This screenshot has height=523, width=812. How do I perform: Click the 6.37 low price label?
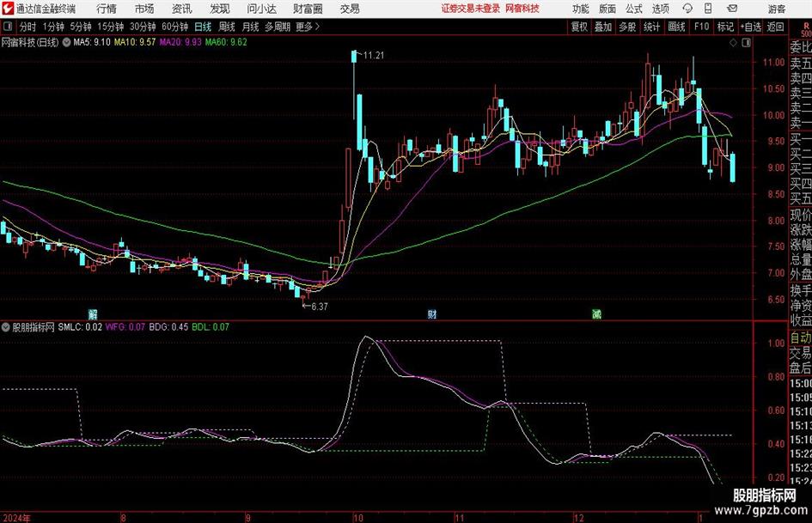coord(319,307)
